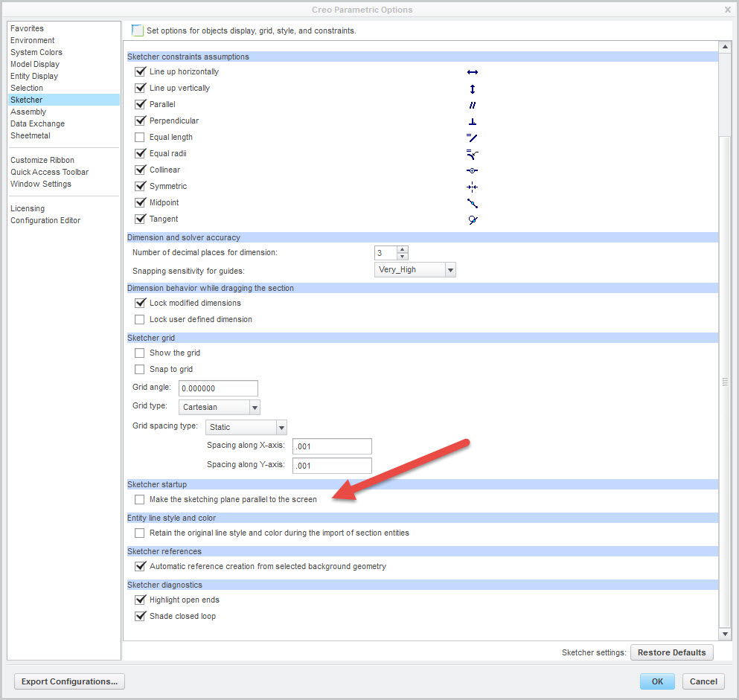Open Assembly options

(x=28, y=112)
